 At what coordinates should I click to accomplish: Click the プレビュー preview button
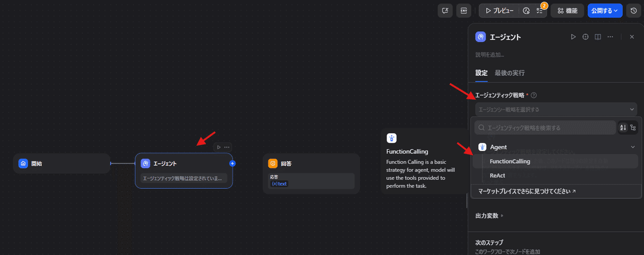(x=499, y=11)
